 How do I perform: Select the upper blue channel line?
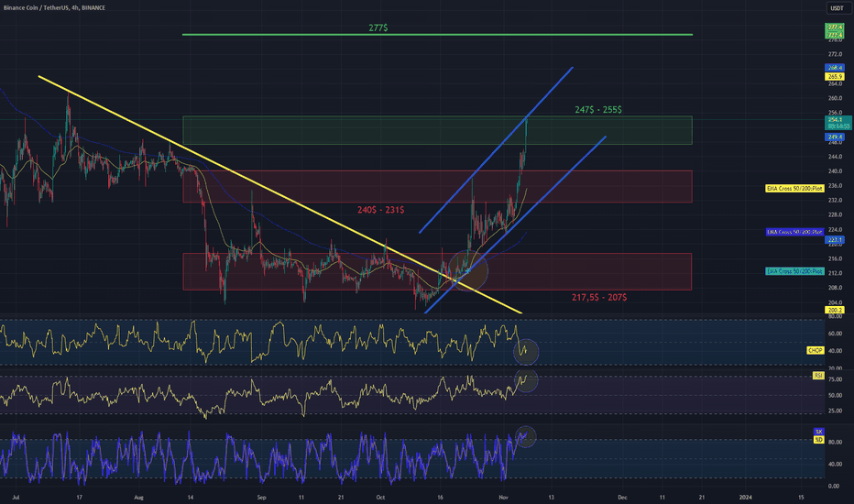tap(496, 150)
